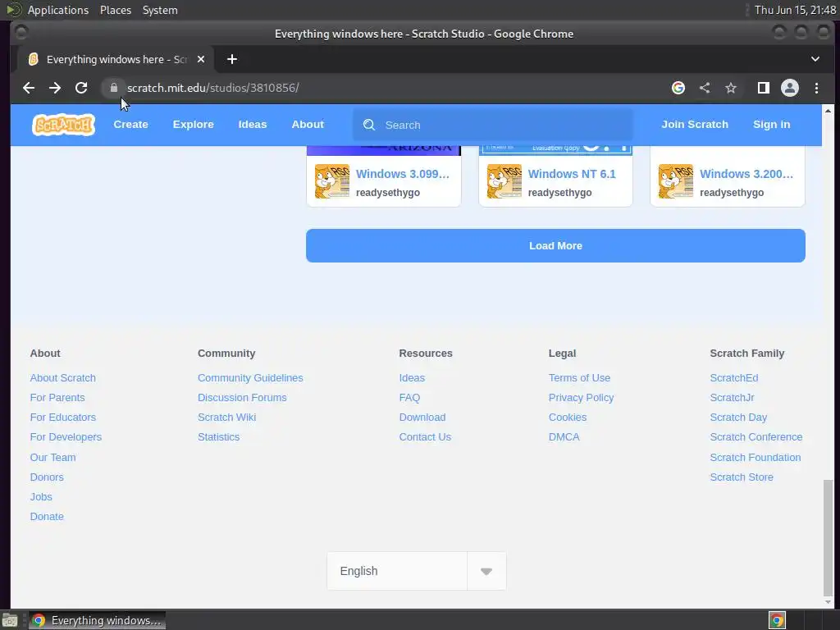Click the Windows NT 6.1 project avatar
The height and width of the screenshot is (630, 840).
pyautogui.click(x=504, y=181)
